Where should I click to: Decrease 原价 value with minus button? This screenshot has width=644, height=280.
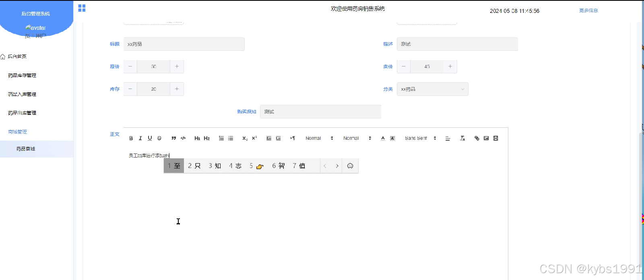[x=130, y=66]
